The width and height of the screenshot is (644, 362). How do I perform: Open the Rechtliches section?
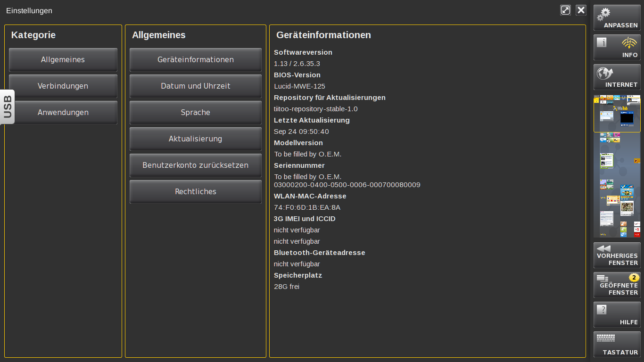(x=195, y=192)
